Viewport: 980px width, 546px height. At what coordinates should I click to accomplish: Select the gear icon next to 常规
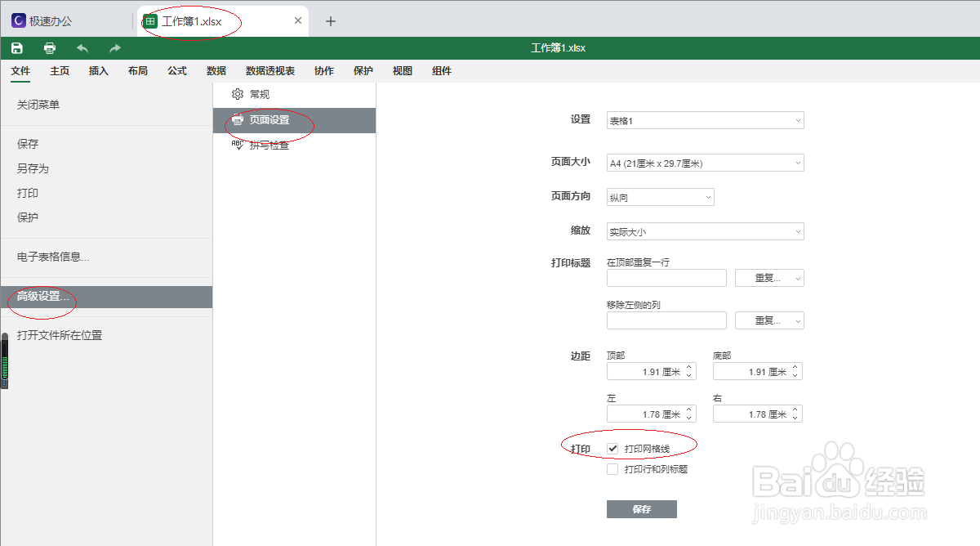pyautogui.click(x=237, y=94)
